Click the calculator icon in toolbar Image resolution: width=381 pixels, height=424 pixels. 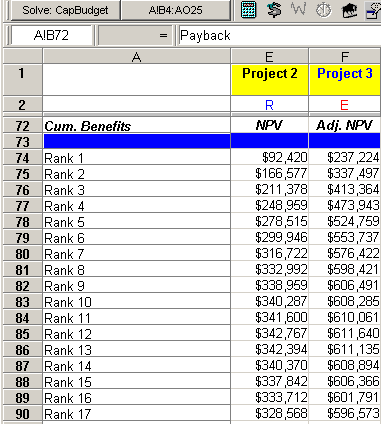point(248,10)
